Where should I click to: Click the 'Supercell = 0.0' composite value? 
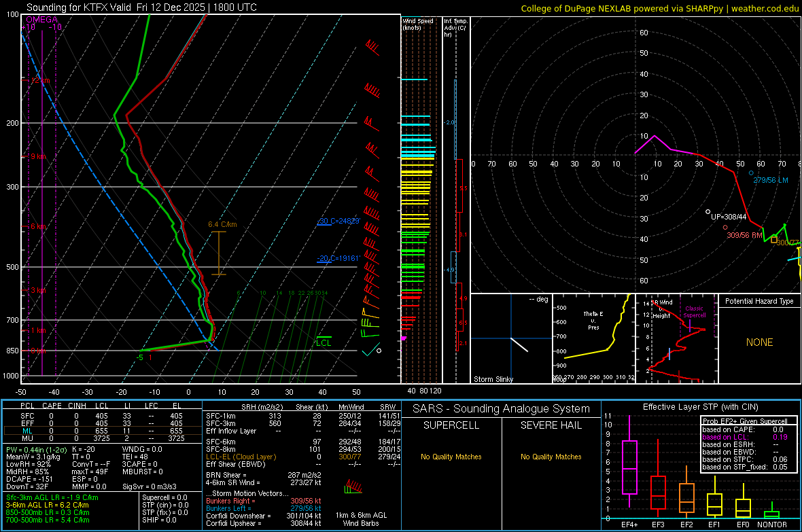pyautogui.click(x=164, y=497)
